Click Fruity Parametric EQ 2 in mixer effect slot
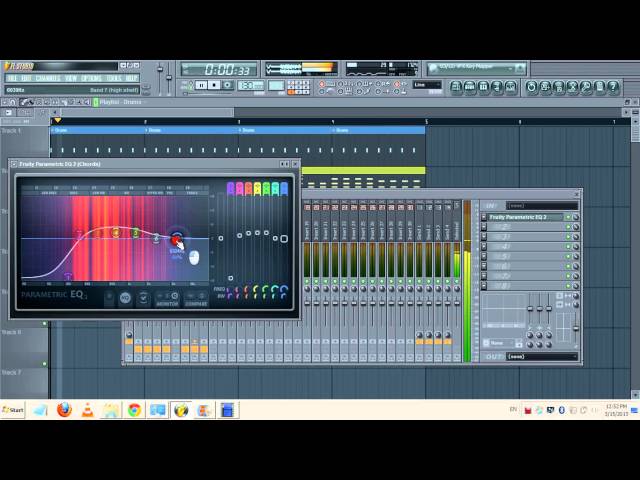 (525, 217)
